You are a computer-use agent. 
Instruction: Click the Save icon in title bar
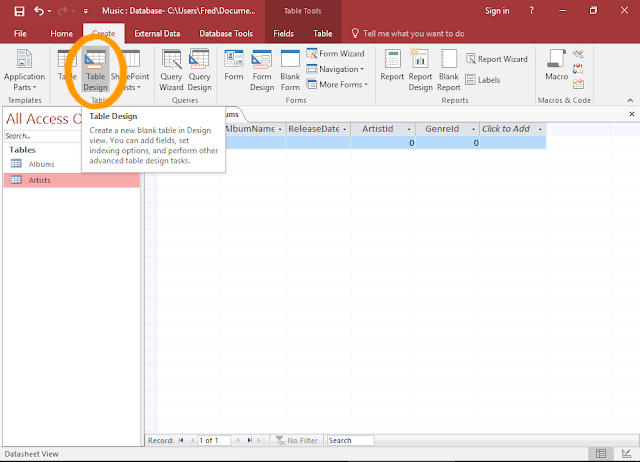[19, 11]
